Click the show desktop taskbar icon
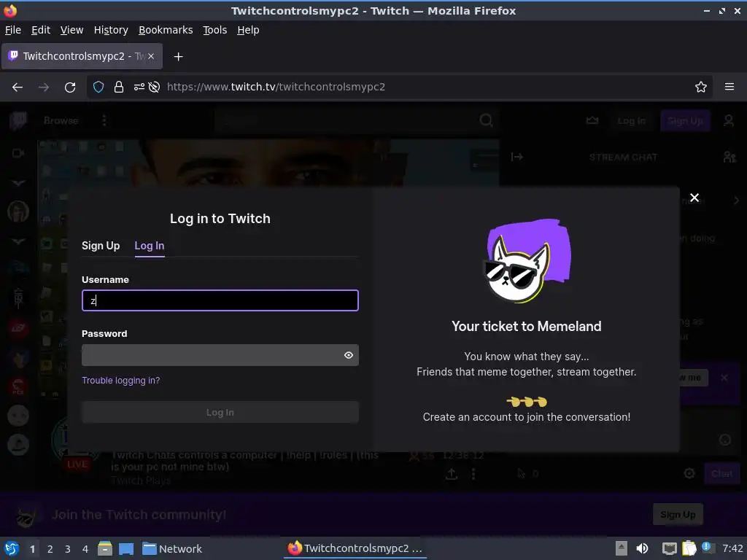 pos(126,548)
